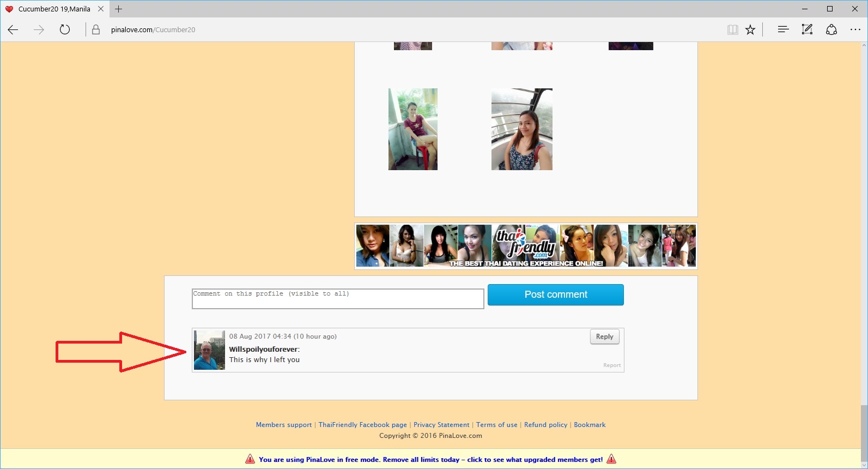Image resolution: width=868 pixels, height=469 pixels.
Task: Open Refund policy link
Action: pos(545,425)
